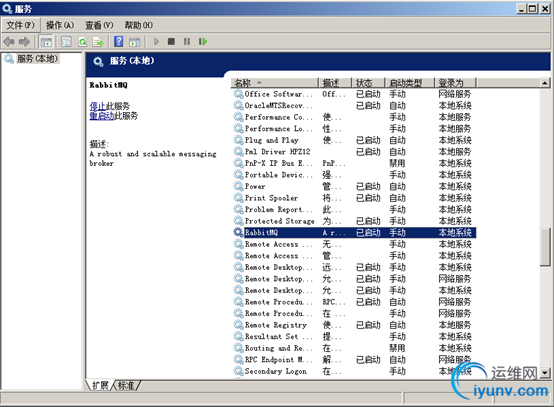Click the Stop service square icon
This screenshot has height=407, width=554.
[x=171, y=42]
